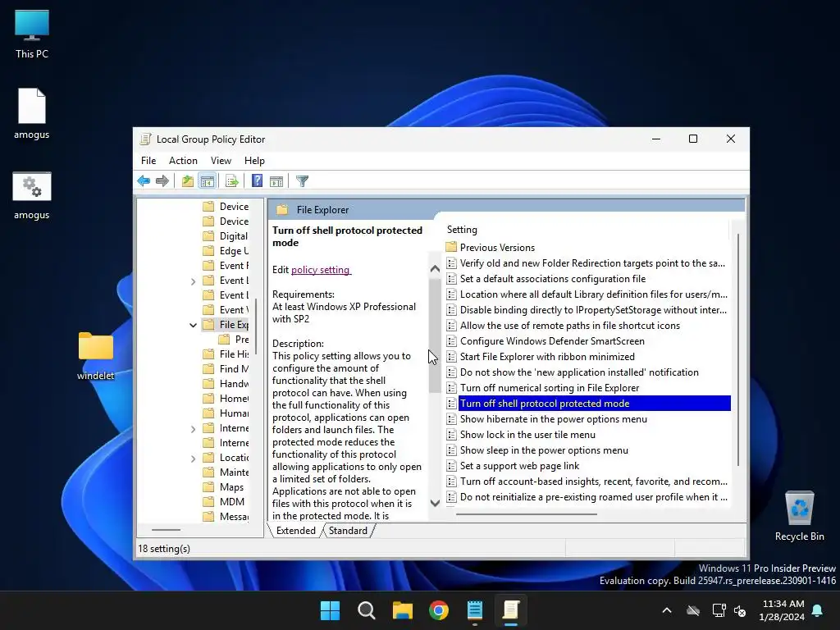This screenshot has width=840, height=630.
Task: Select the Edge UI tree folder
Action: 226,251
